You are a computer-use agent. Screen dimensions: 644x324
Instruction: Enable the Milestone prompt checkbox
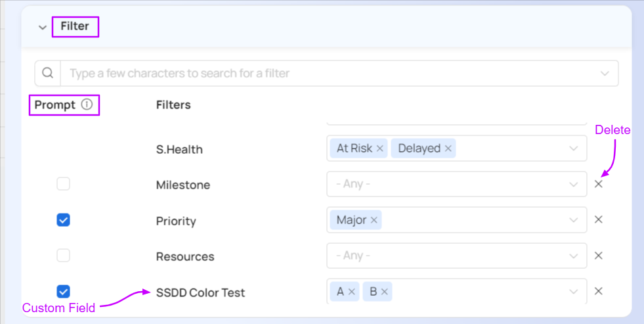pyautogui.click(x=63, y=184)
